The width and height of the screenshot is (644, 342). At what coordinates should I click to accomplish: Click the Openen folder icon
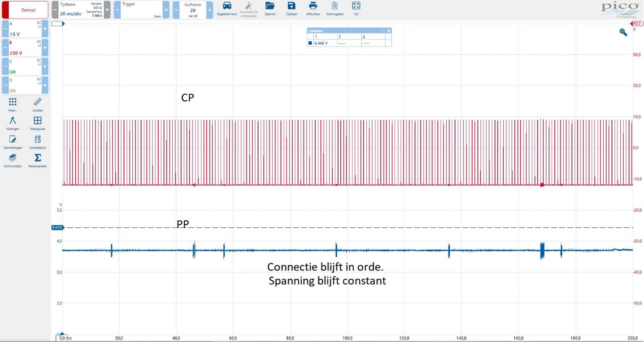270,9
